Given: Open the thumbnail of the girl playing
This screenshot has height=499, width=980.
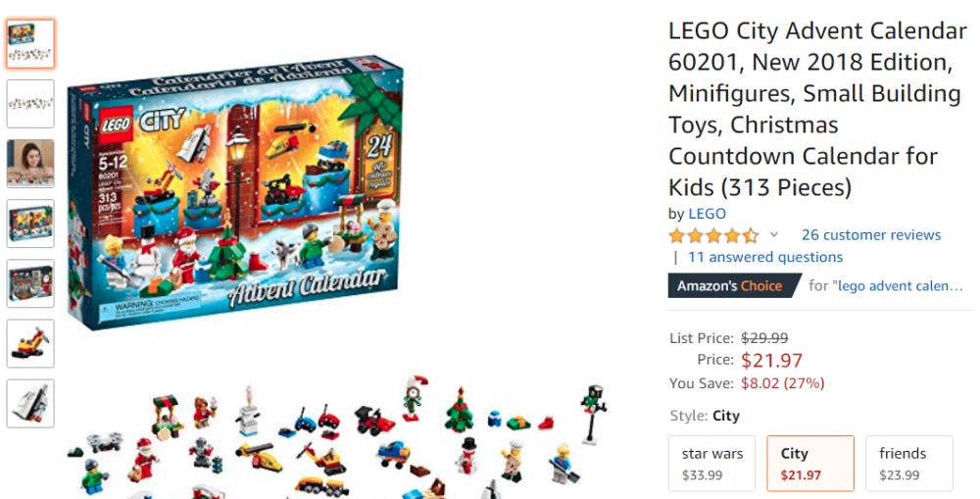Looking at the screenshot, I should [x=30, y=164].
